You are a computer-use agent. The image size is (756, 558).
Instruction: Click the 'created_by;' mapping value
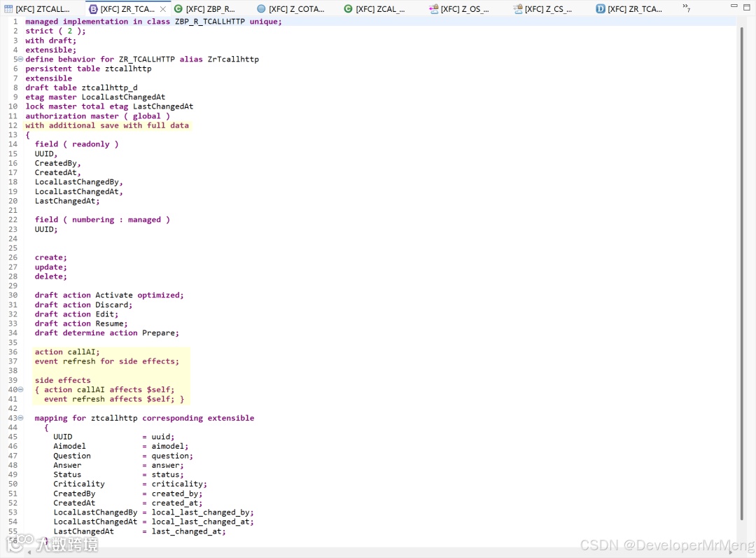pos(177,494)
